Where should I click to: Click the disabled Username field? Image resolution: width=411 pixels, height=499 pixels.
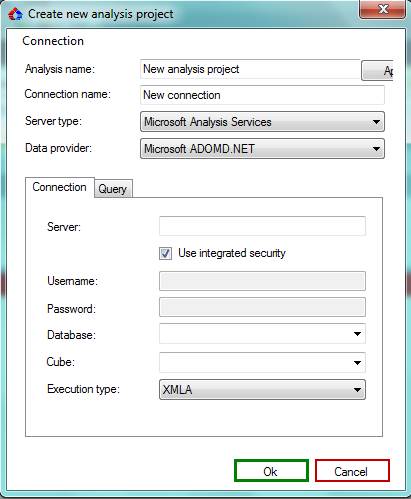262,281
